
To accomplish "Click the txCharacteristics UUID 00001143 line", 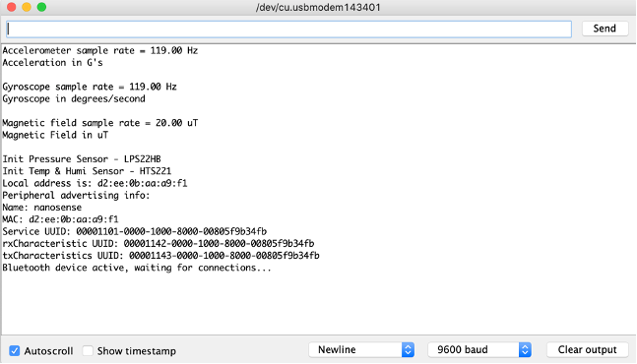I will (x=160, y=256).
